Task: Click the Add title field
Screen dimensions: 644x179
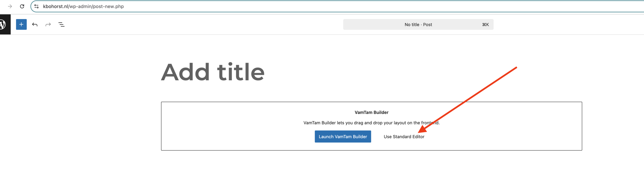Action: [213, 72]
